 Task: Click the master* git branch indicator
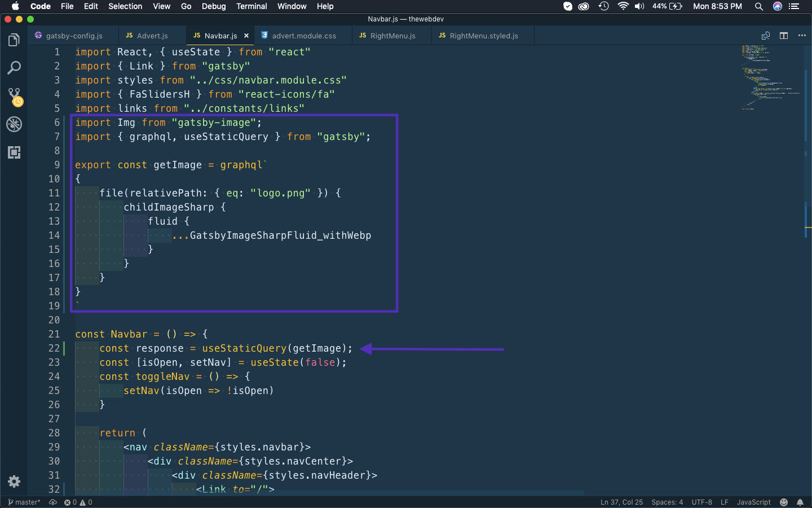click(24, 502)
